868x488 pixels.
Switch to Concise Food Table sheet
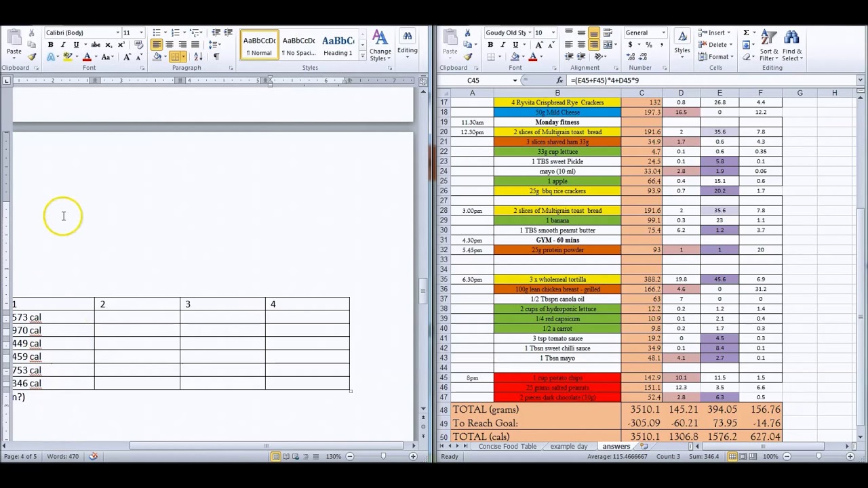tap(507, 447)
